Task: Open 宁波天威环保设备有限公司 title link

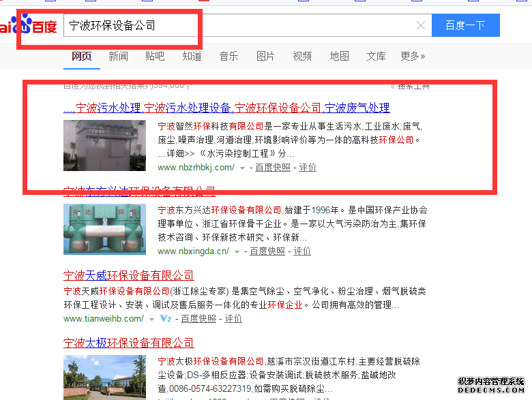Action: click(x=129, y=275)
